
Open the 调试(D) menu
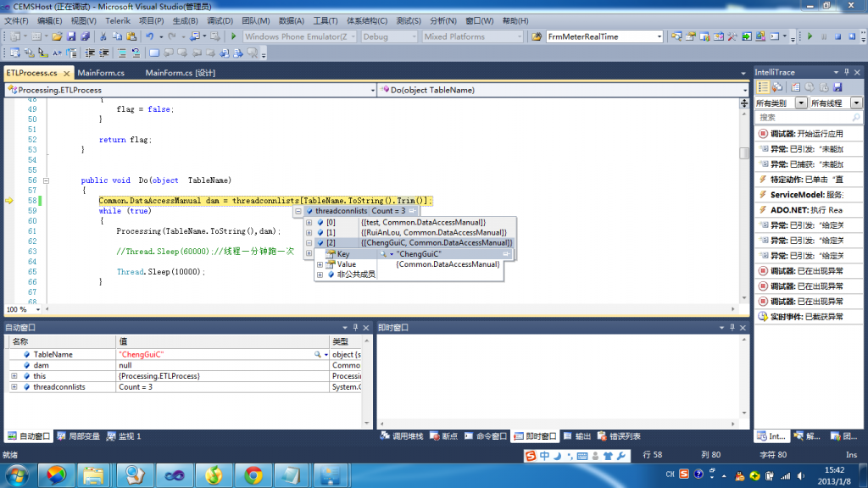(220, 20)
